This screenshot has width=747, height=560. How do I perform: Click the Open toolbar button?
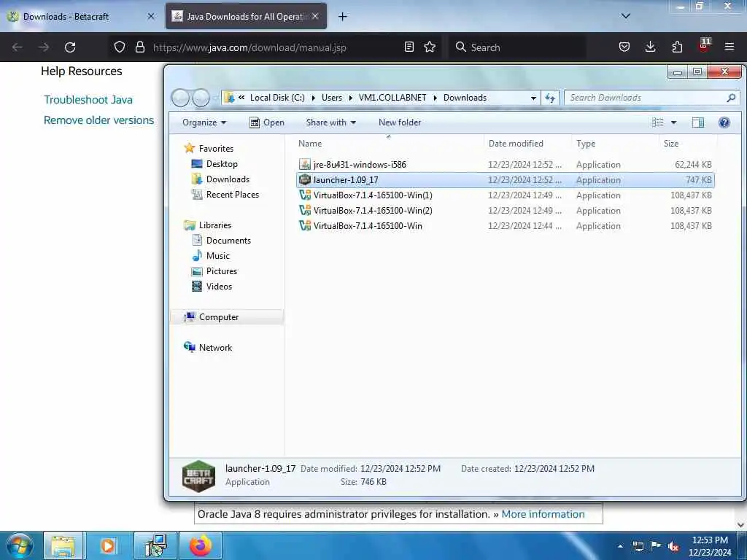pyautogui.click(x=267, y=122)
